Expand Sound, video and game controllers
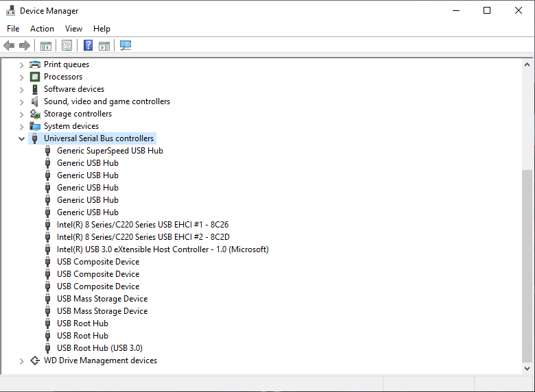Image resolution: width=535 pixels, height=392 pixels. coord(21,102)
